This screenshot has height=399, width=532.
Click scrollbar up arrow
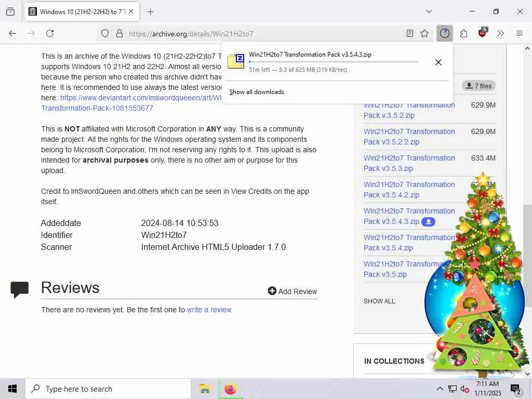click(x=527, y=48)
